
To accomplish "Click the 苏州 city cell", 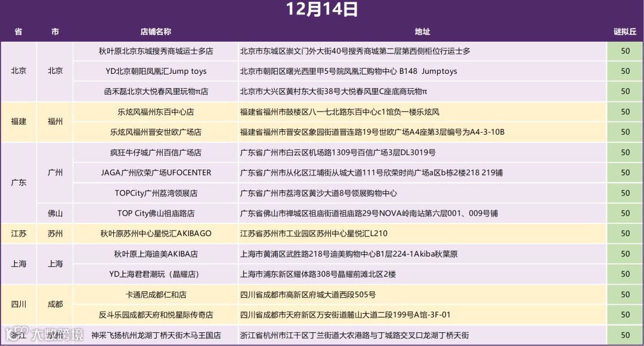I will pyautogui.click(x=55, y=233).
